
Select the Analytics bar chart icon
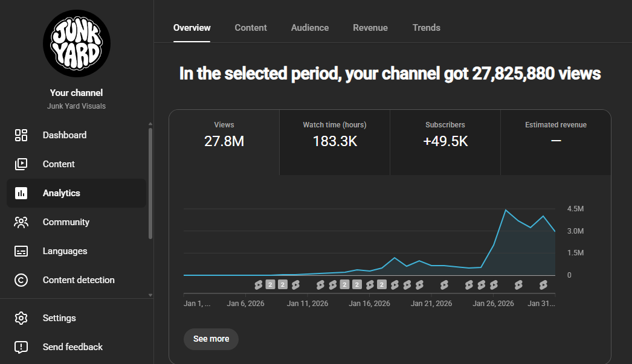(21, 193)
